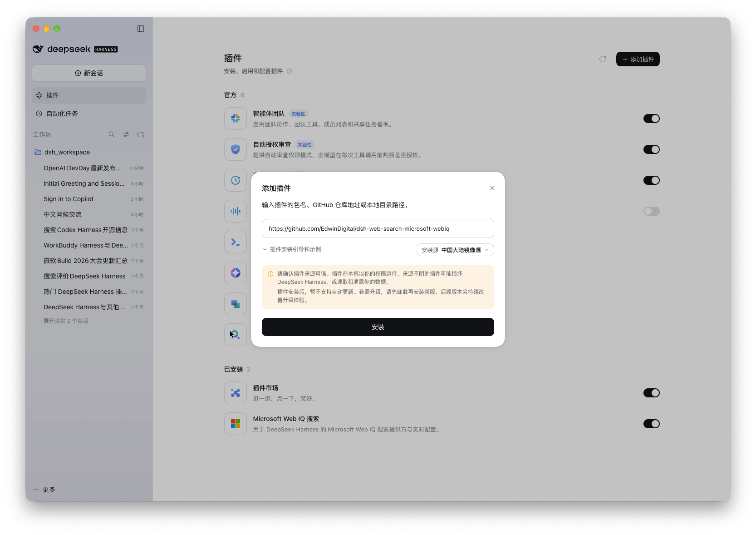Viewport: 756px width, 535px height.
Task: Click the 安装 button
Action: (x=378, y=327)
